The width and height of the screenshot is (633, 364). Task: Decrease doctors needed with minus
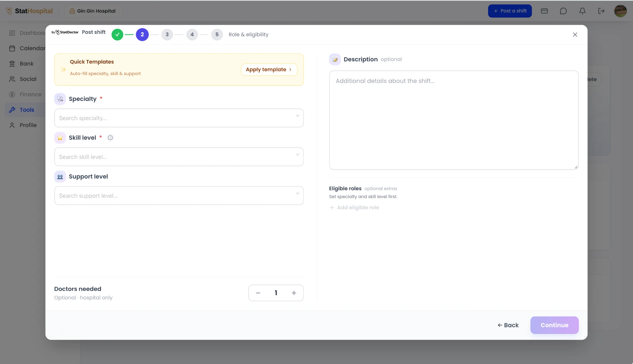pyautogui.click(x=258, y=293)
